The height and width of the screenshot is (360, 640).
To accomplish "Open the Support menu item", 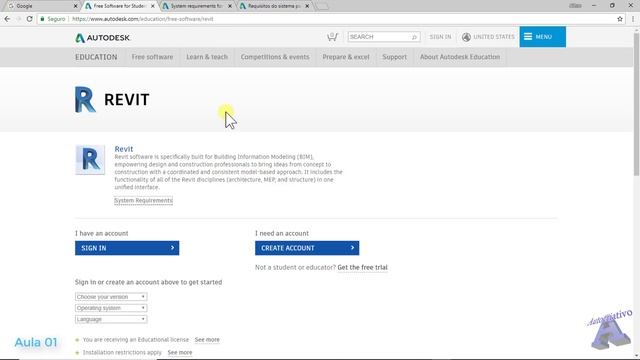I will pyautogui.click(x=394, y=57).
